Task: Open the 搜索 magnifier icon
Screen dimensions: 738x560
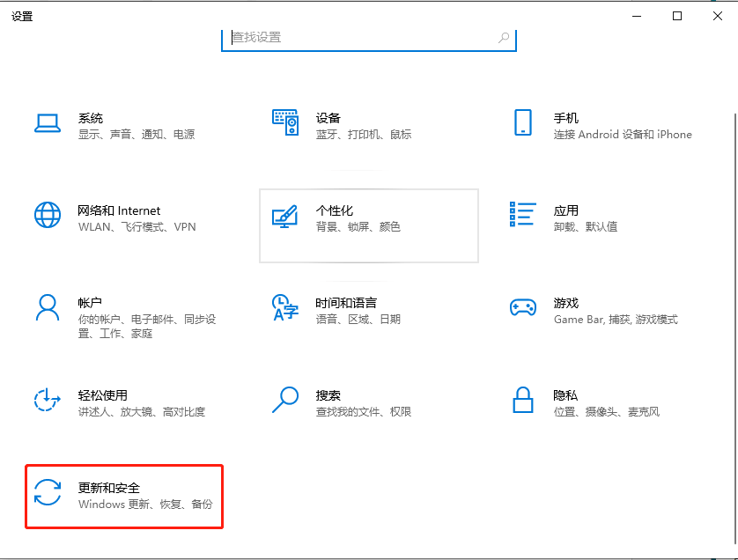Action: (285, 401)
